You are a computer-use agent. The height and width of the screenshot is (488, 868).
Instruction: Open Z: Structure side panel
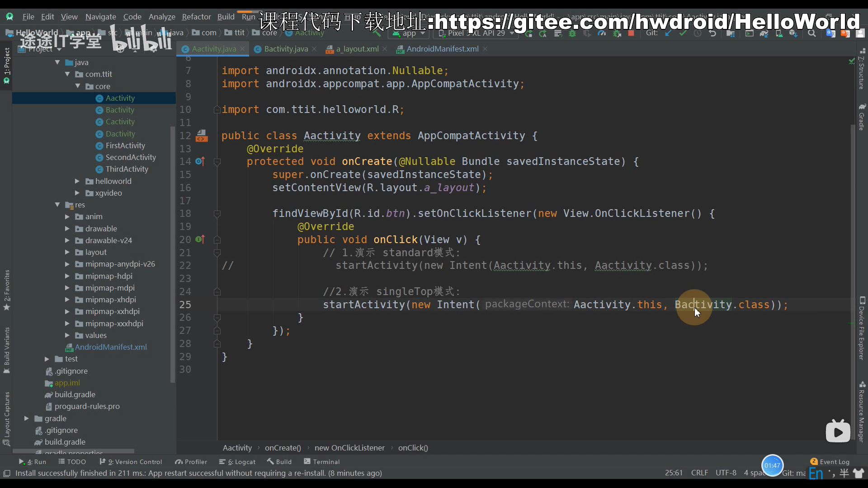(x=862, y=69)
